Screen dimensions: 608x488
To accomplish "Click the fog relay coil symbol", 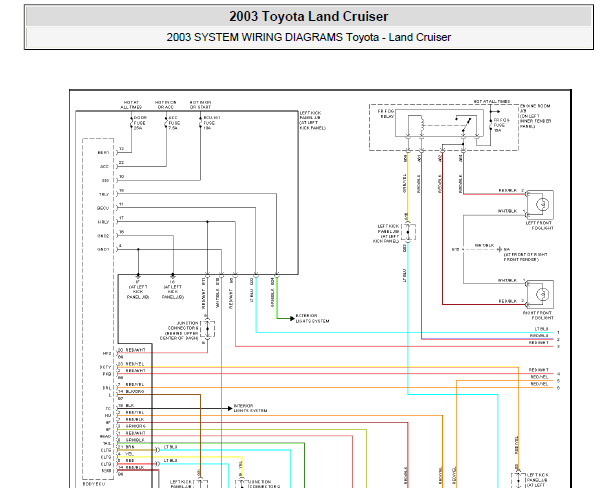I will point(422,125).
